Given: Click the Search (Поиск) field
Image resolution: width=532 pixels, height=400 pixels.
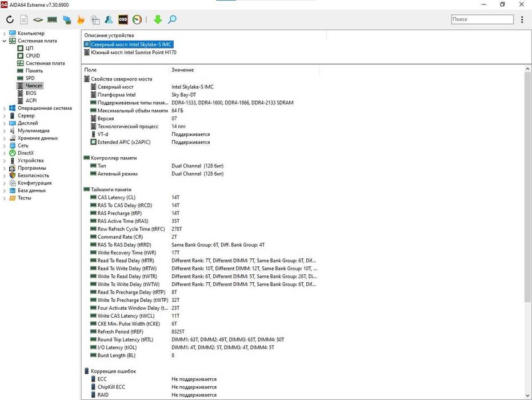Looking at the screenshot, I should [x=482, y=19].
